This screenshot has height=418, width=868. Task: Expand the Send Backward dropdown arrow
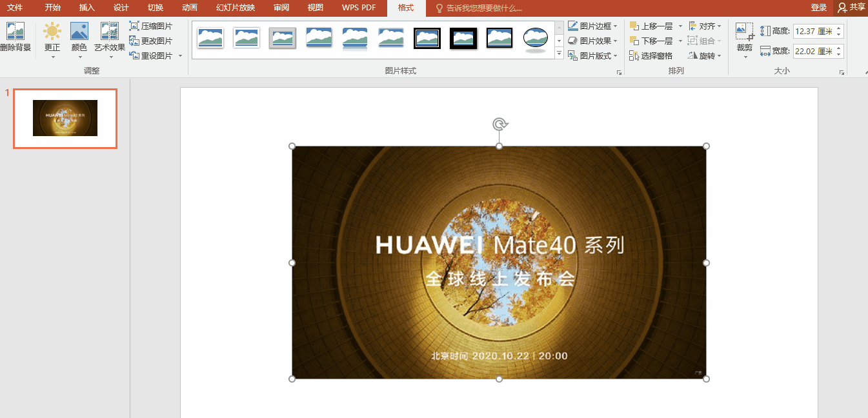680,41
